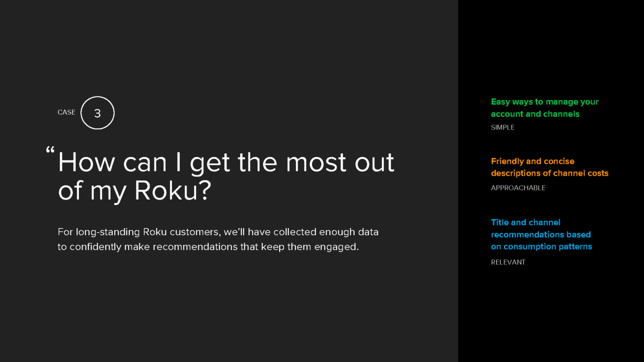Click the 'APPROACHABLE' label
This screenshot has width=644, height=362.
coord(518,188)
